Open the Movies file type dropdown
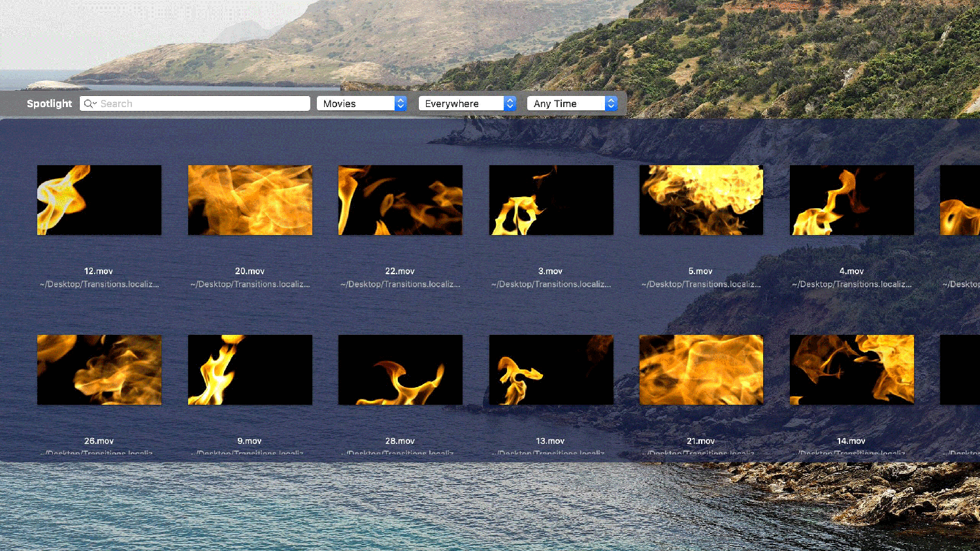The image size is (980, 551). [361, 104]
